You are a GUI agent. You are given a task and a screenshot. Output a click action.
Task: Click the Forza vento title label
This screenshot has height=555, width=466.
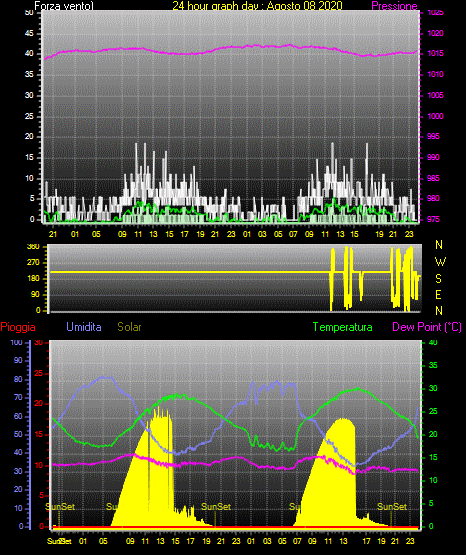[64, 6]
